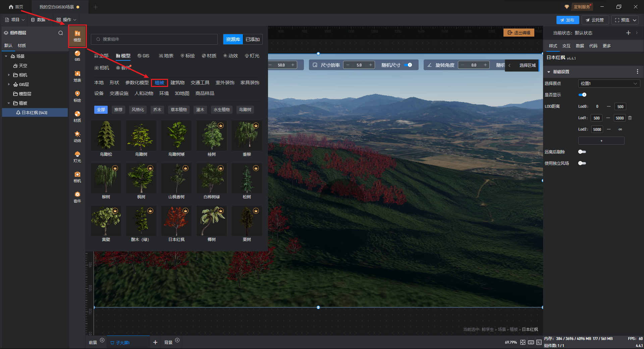Select the 建筑物 model category
The width and height of the screenshot is (644, 349).
[177, 83]
